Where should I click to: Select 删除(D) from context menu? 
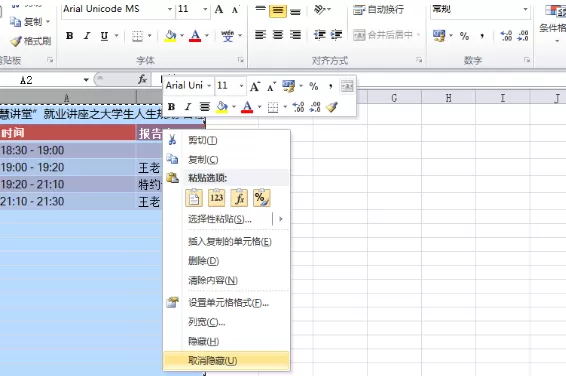pyautogui.click(x=226, y=261)
